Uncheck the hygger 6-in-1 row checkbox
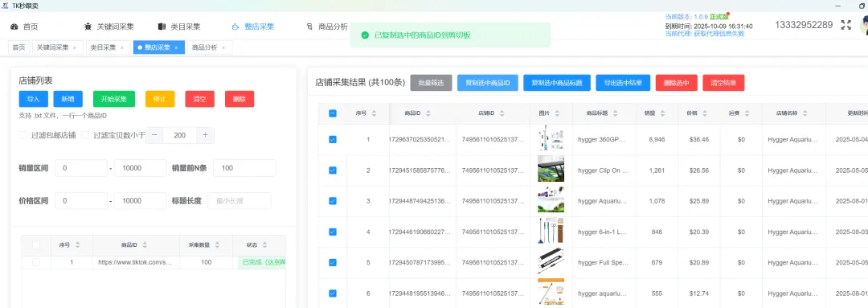 [333, 232]
